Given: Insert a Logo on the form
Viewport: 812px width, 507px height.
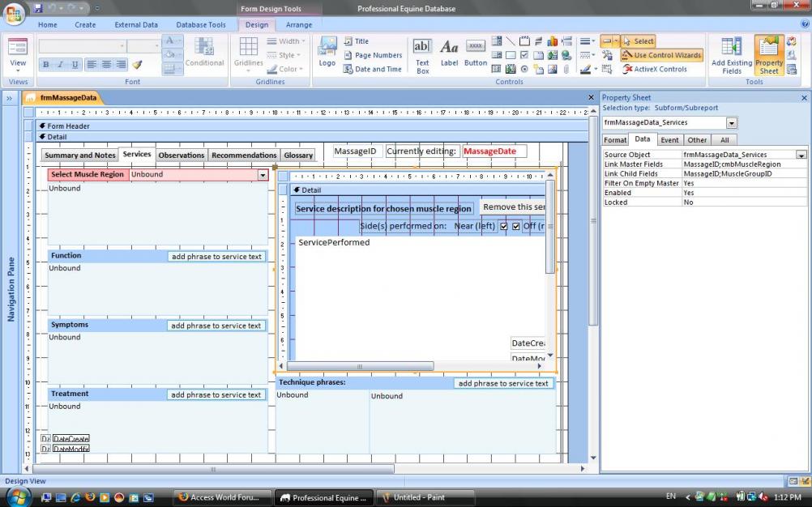Looking at the screenshot, I should coord(327,52).
